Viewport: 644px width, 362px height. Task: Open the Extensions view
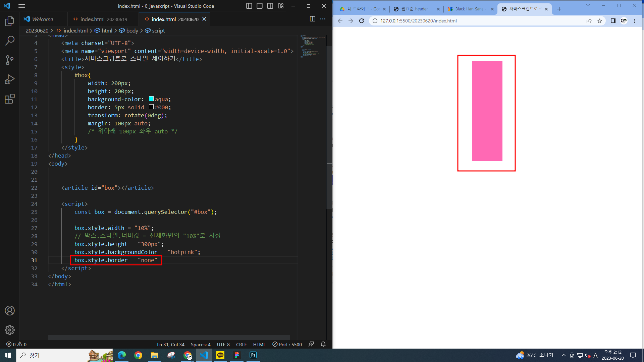tap(10, 99)
